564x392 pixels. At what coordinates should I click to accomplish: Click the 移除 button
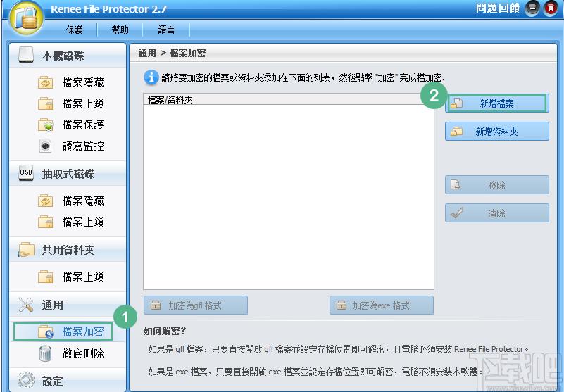point(496,185)
